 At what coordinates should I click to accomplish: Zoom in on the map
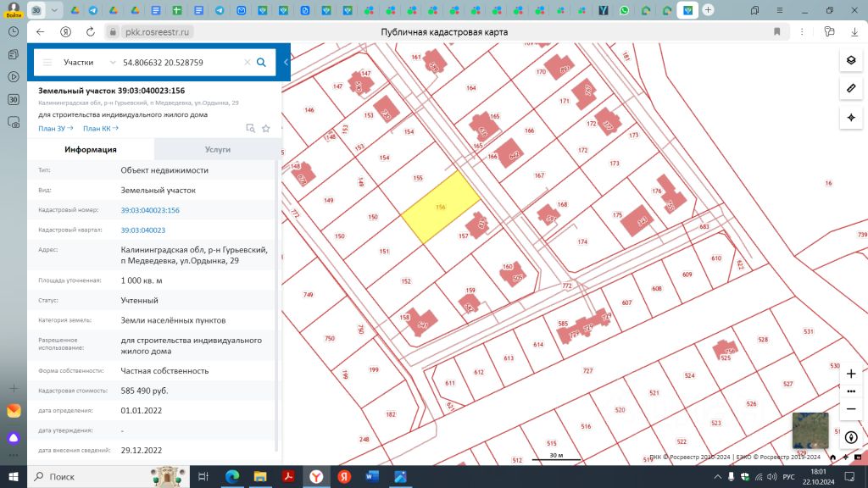[851, 374]
